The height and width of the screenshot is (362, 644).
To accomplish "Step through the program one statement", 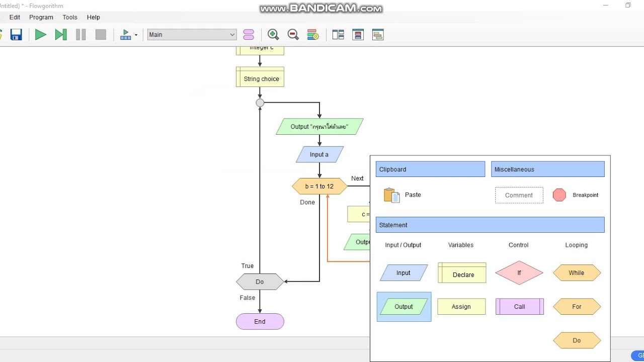I will pos(61,35).
